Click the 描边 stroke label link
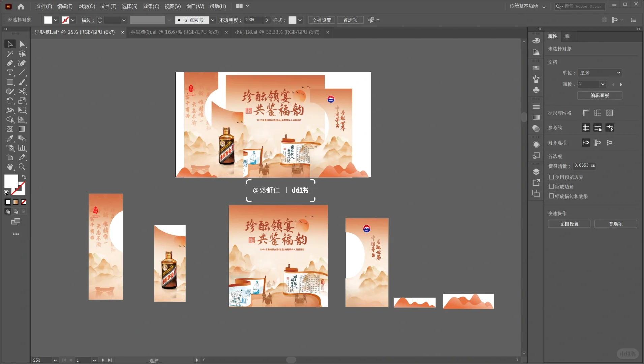This screenshot has height=364, width=644. pyautogui.click(x=87, y=20)
